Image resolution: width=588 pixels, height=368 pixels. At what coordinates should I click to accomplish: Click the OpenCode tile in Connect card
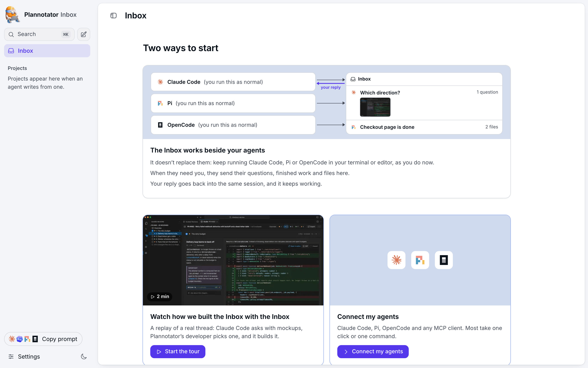click(444, 260)
